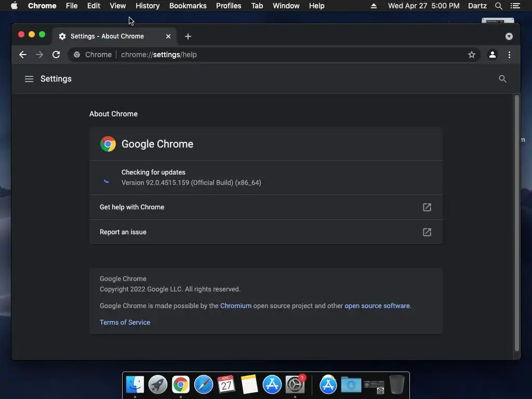Viewport: 532px width, 399px height.
Task: Open the Profiles menu
Action: pos(229,6)
